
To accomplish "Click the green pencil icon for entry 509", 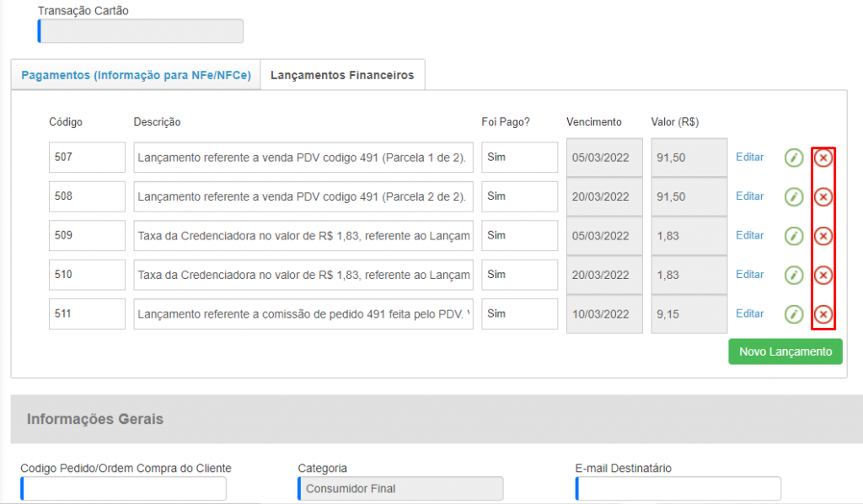I will tap(794, 236).
